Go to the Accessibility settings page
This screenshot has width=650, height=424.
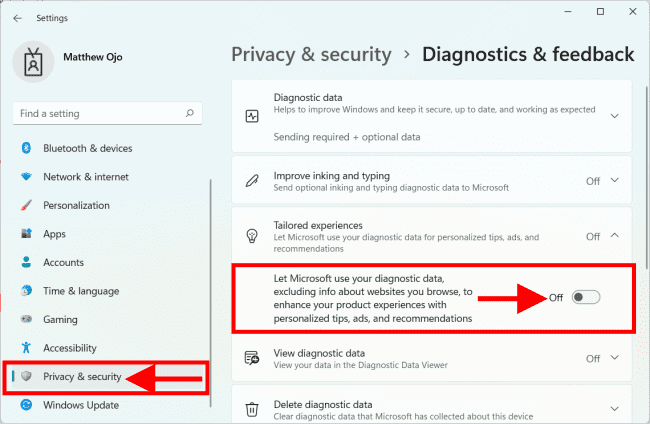coord(70,348)
